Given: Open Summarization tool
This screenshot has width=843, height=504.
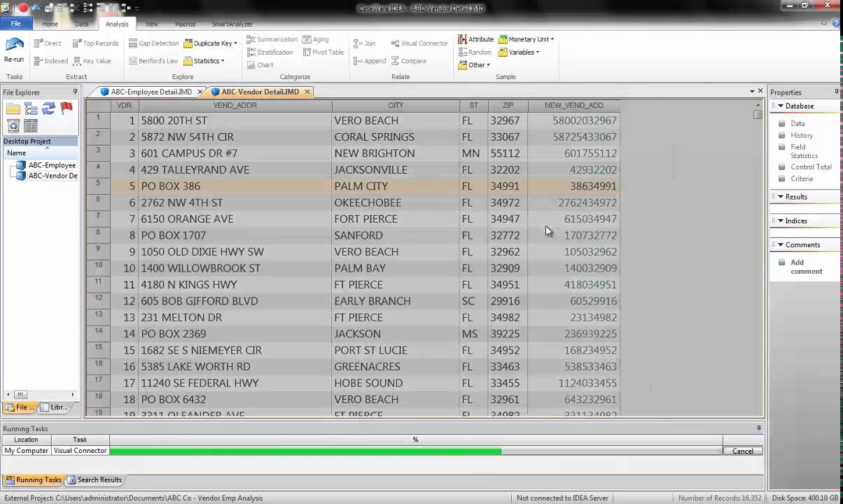Looking at the screenshot, I should pyautogui.click(x=272, y=39).
